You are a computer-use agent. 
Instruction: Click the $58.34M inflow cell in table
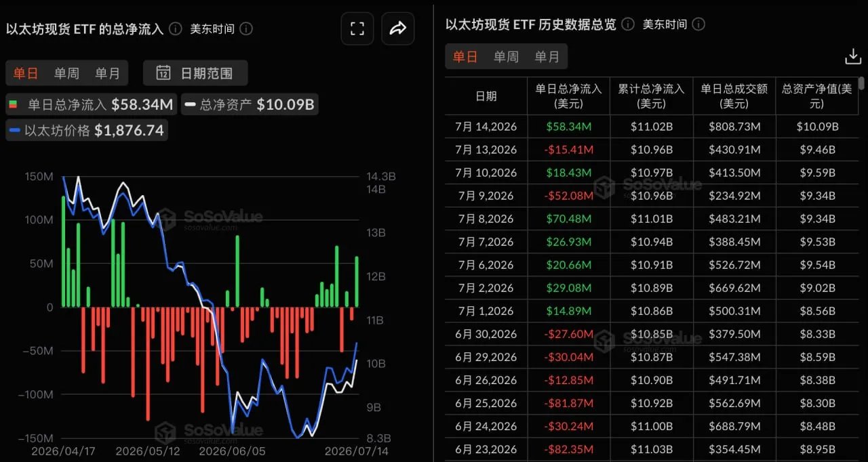click(x=568, y=127)
